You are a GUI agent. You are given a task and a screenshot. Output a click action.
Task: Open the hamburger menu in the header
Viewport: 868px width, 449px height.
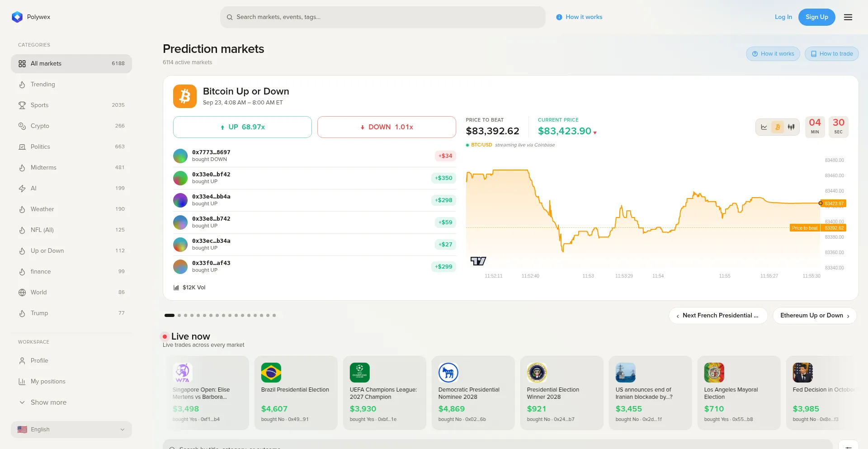pyautogui.click(x=848, y=17)
